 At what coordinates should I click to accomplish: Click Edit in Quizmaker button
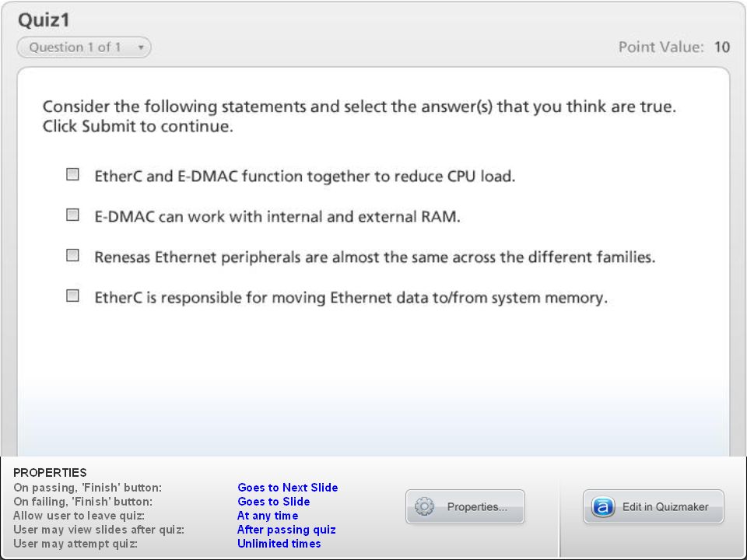(x=653, y=506)
